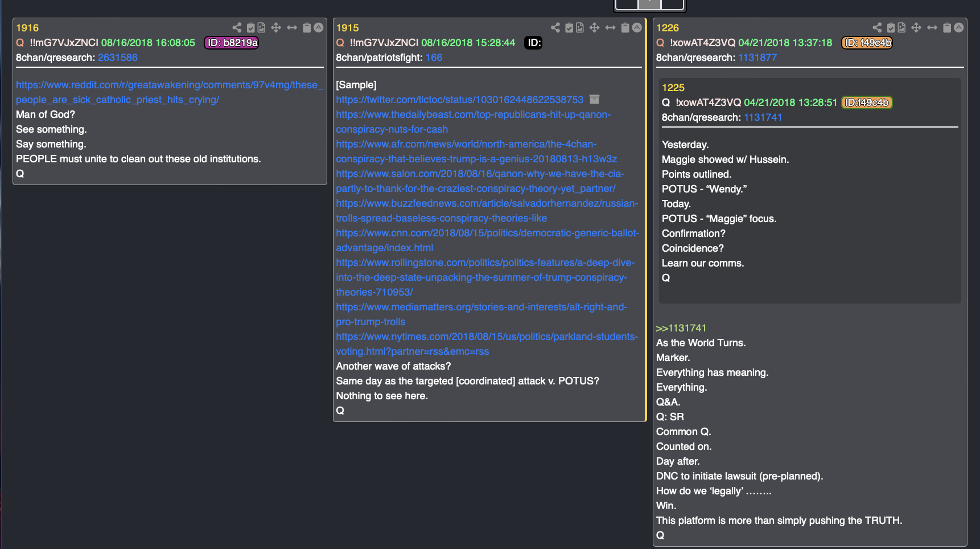Collapse post 1916 with the up-chevron circle
This screenshot has height=549, width=980.
(319, 27)
